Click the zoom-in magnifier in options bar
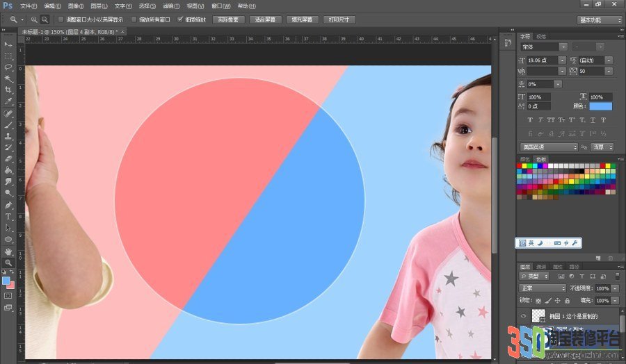626x364 pixels. click(x=34, y=19)
